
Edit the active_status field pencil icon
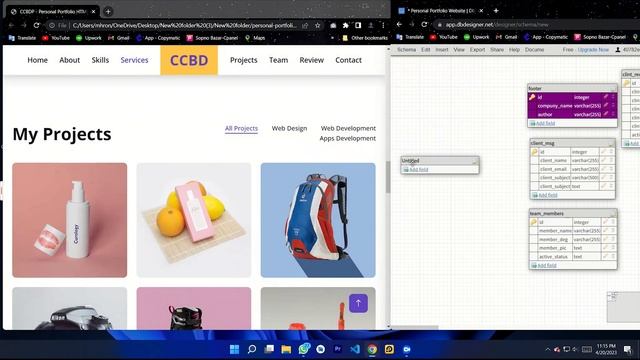coord(605,256)
